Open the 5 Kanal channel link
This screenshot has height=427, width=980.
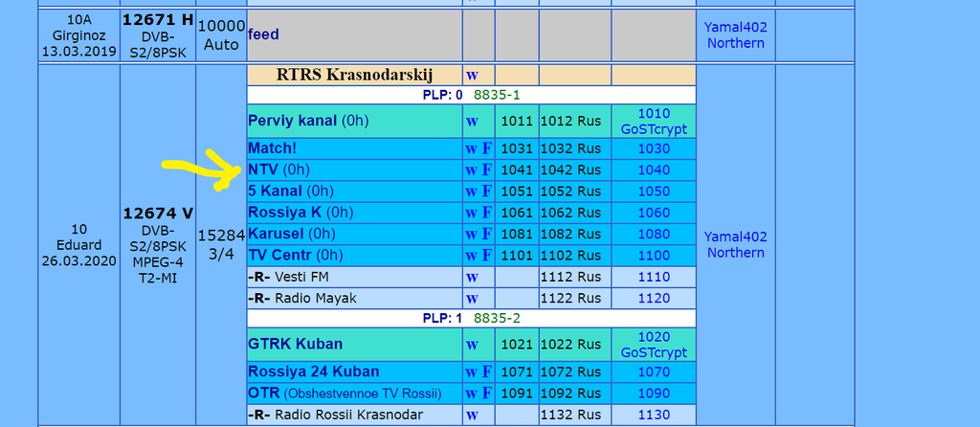click(x=275, y=191)
